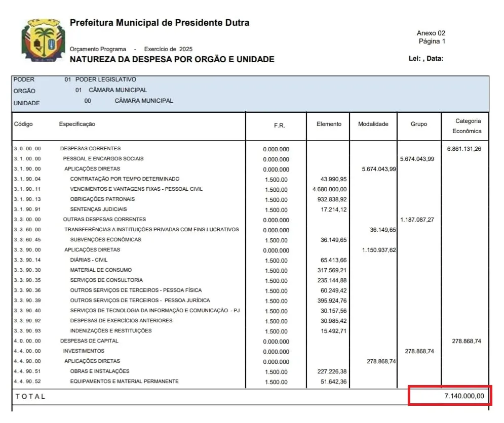Click code 4.4.90.00 APLICAÇÕES DIRETAS
The width and height of the screenshot is (504, 423).
coord(67,361)
